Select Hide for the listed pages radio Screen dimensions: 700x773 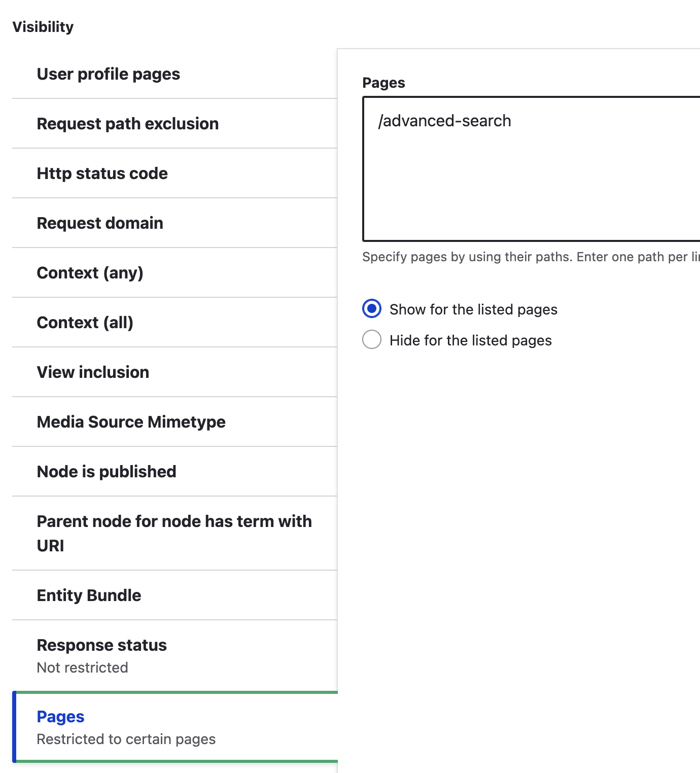pyautogui.click(x=372, y=339)
